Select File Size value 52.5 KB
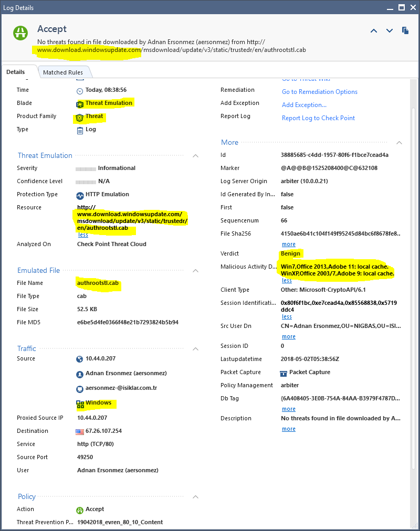Viewport: 420px width, 531px height. (x=87, y=309)
